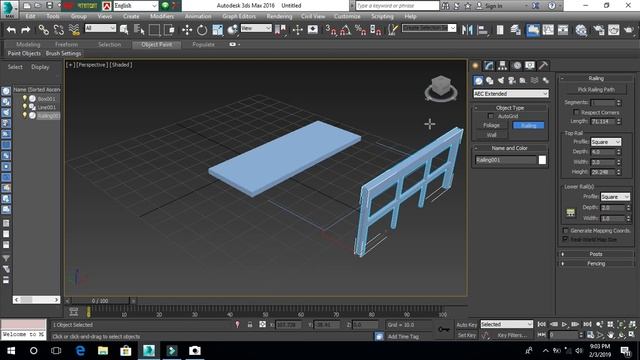Activate the Select Object tool
This screenshot has height=360, width=640.
124,29
